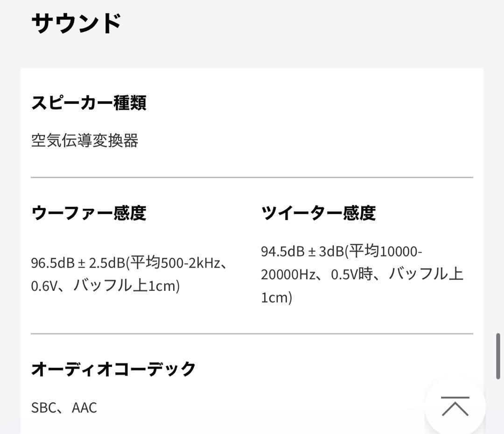Select the オーディオコーデック heading
The height and width of the screenshot is (434, 504).
pyautogui.click(x=114, y=368)
